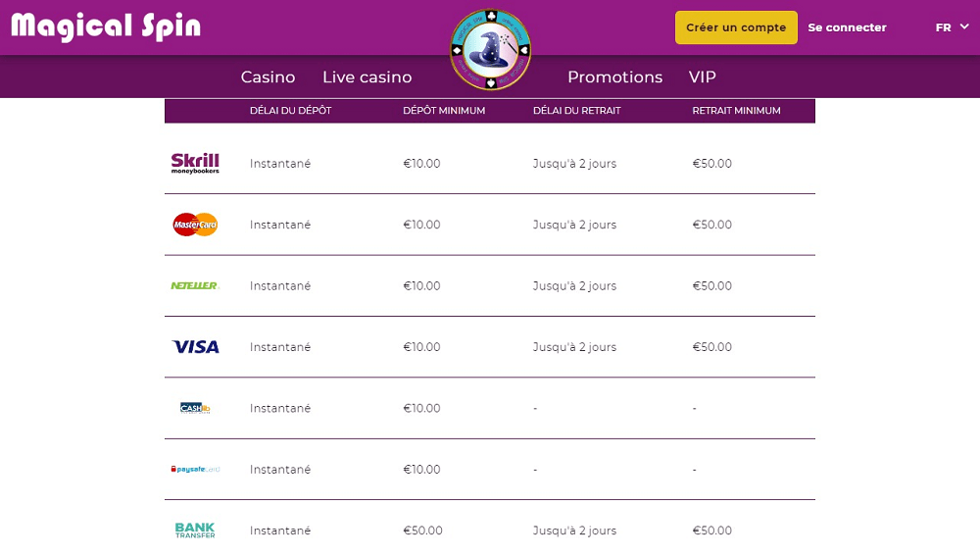
Task: Click the Magical Spin text logo
Action: coord(106,26)
